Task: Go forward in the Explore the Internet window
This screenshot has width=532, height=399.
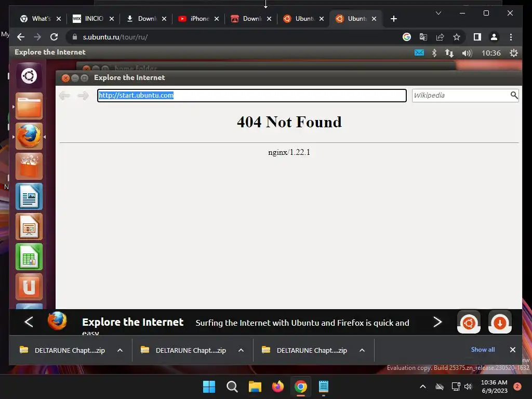Action: (83, 96)
